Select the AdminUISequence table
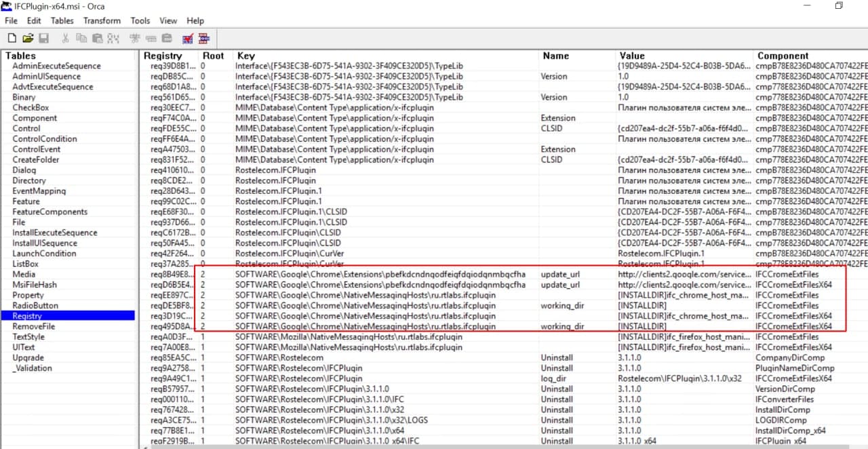The width and height of the screenshot is (868, 449). 47,77
